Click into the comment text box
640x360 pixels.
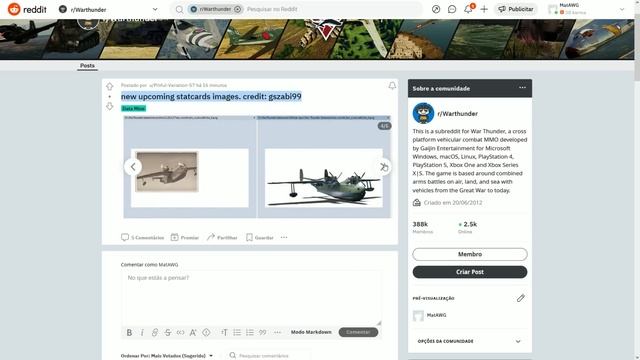(x=251, y=298)
